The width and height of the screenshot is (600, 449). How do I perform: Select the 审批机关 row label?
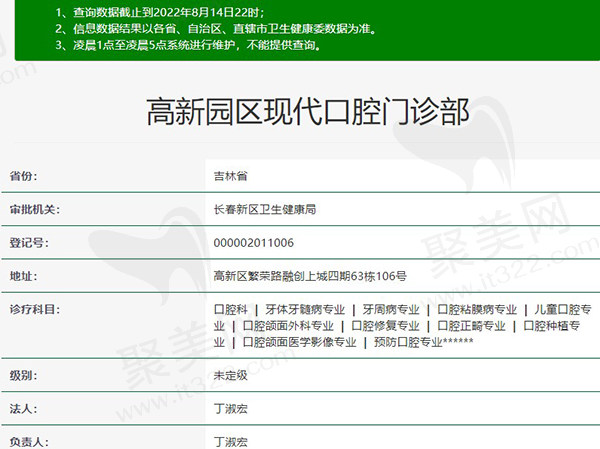[36, 210]
